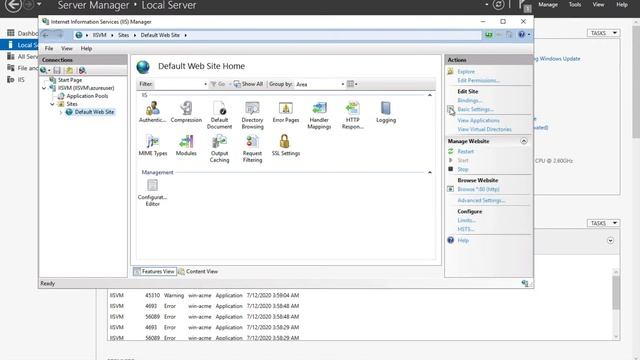Open the Output Caching feature
The width and height of the screenshot is (640, 360).
(219, 149)
